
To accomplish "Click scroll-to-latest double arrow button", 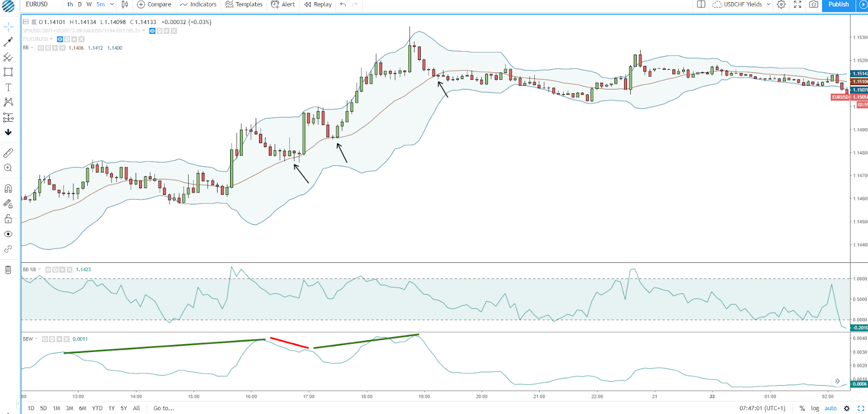I will pos(837,381).
